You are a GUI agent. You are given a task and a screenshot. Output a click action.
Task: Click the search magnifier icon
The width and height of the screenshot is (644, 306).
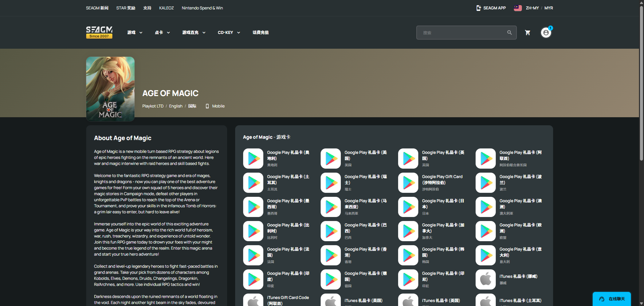pyautogui.click(x=509, y=33)
